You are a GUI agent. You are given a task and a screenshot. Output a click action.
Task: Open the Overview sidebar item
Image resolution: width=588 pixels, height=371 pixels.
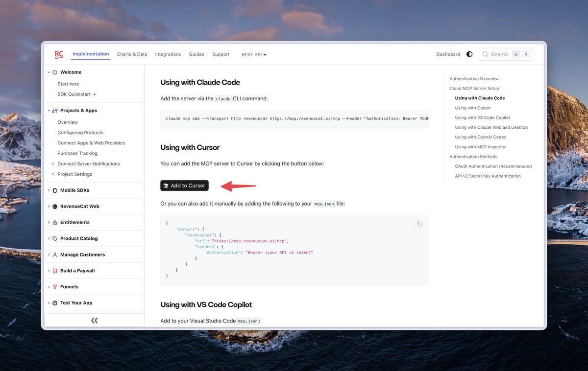(68, 122)
